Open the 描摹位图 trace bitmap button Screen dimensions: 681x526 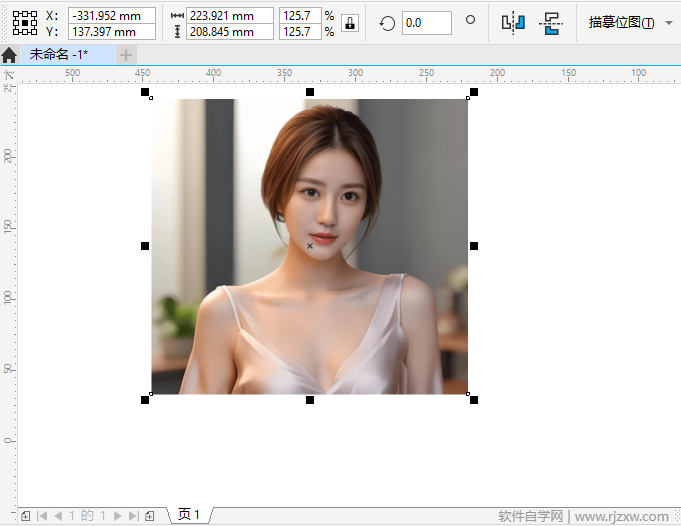621,22
